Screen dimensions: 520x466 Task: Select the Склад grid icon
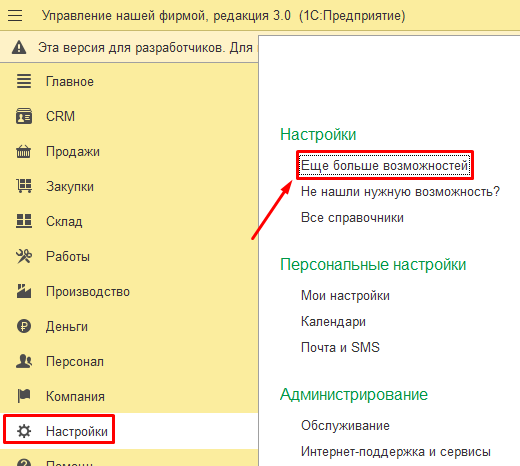point(24,221)
